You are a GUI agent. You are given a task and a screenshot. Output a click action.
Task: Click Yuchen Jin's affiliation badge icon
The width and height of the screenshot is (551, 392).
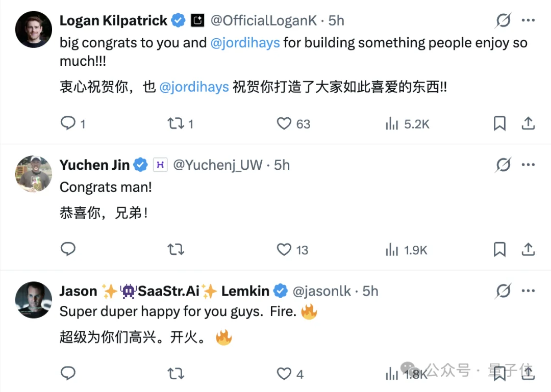tap(160, 165)
